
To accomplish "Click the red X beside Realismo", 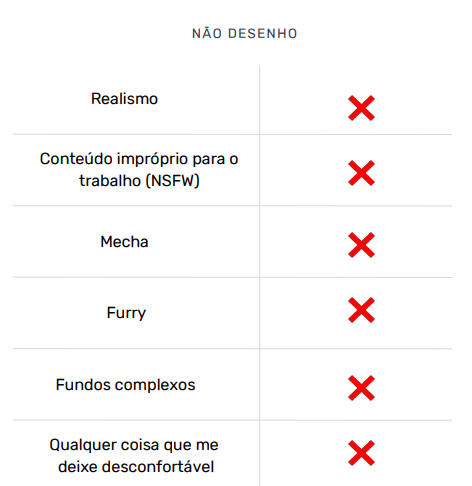I will [x=361, y=108].
